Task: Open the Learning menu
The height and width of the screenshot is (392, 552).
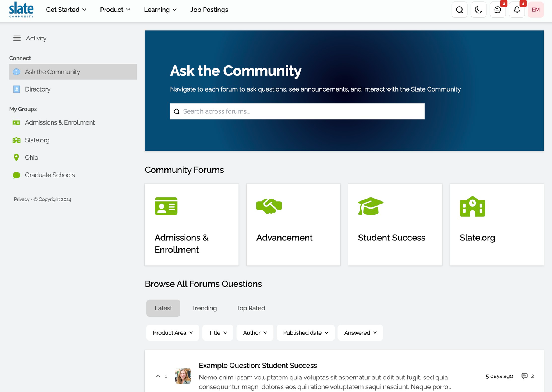Action: [160, 10]
